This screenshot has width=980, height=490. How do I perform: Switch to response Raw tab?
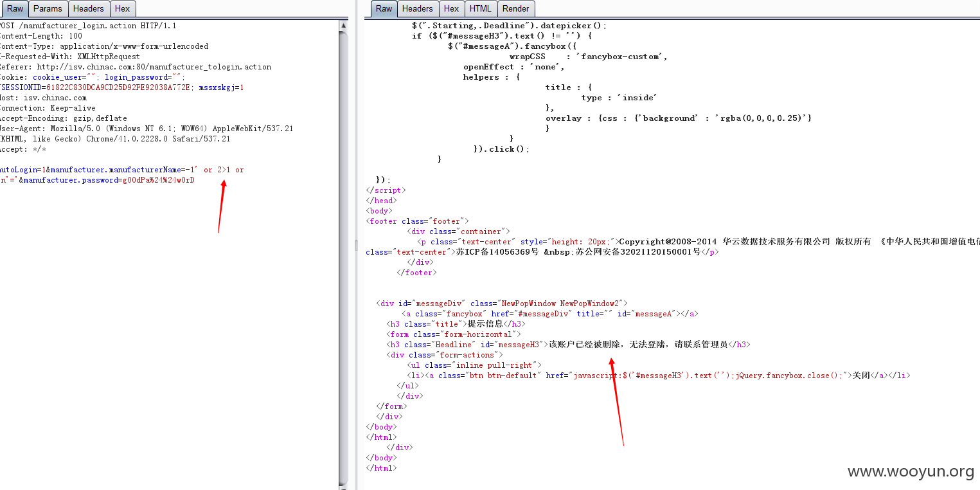(x=384, y=8)
